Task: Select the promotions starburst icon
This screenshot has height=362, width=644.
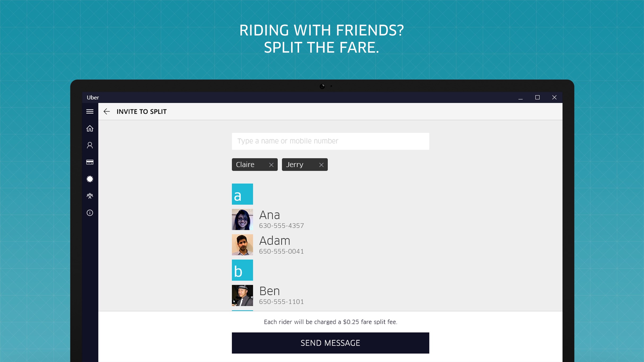Action: [90, 179]
